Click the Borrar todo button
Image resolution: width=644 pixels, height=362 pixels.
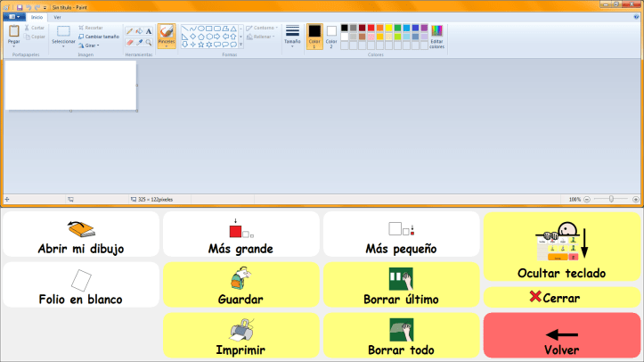(401, 337)
